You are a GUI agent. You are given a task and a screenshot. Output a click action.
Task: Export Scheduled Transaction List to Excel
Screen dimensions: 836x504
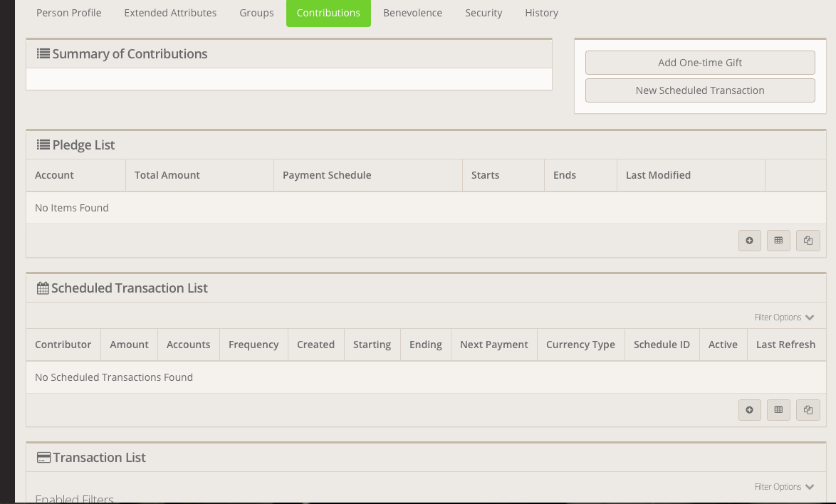coord(778,410)
